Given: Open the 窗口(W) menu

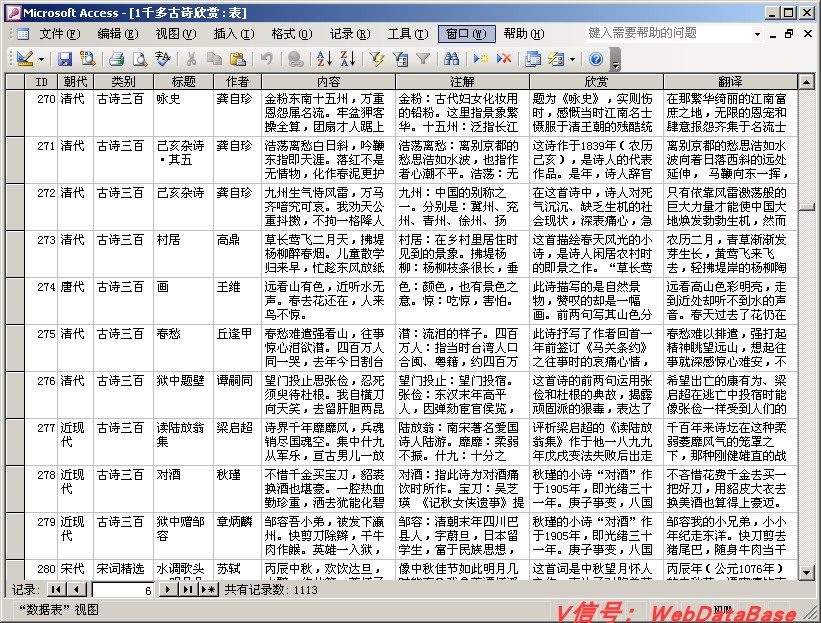Looking at the screenshot, I should (466, 34).
